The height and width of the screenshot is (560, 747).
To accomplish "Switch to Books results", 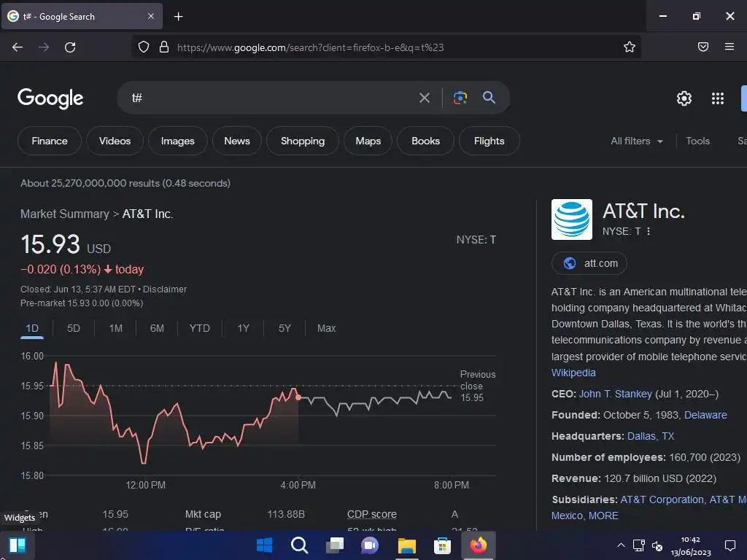I will tap(425, 141).
